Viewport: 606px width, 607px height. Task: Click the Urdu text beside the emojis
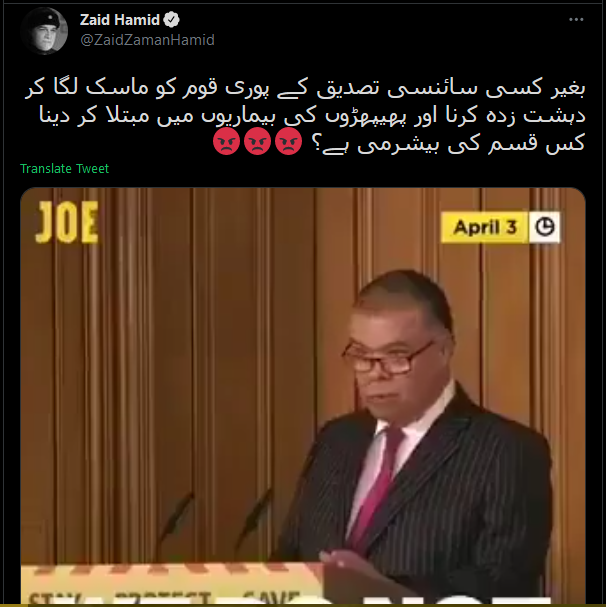(x=449, y=143)
